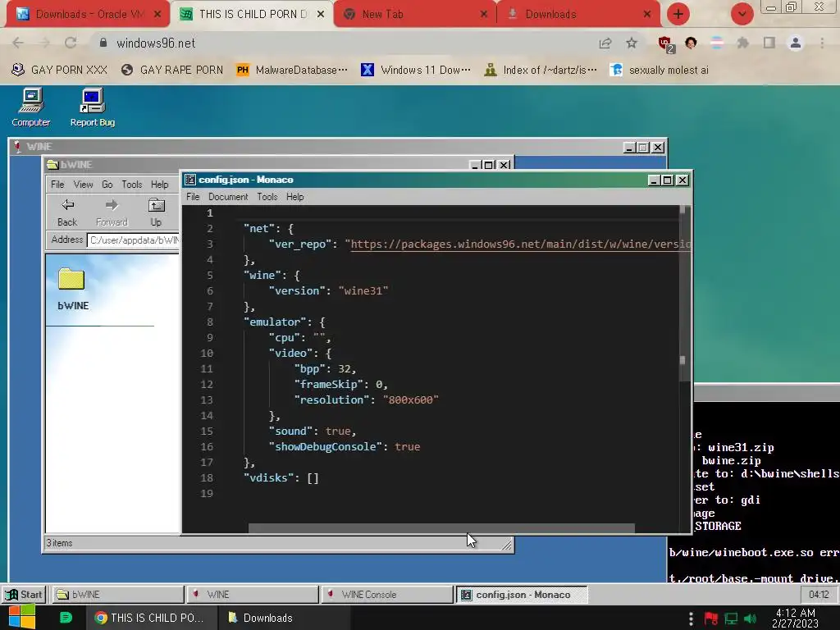Open the Chrome extensions puzzle icon
Image resolution: width=840 pixels, height=630 pixels.
[742, 43]
